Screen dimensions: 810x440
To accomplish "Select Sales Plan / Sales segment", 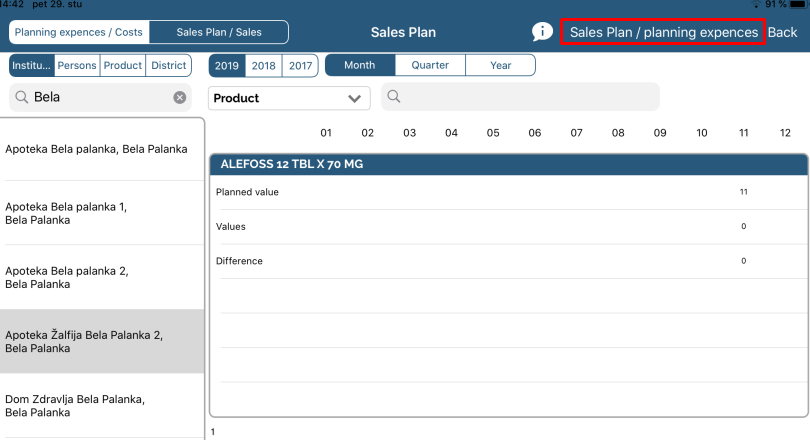I will pyautogui.click(x=219, y=32).
